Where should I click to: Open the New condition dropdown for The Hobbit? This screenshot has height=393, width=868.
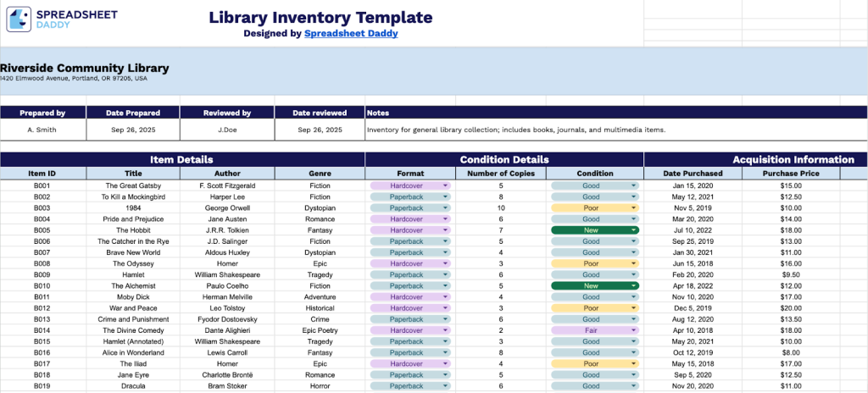632,230
